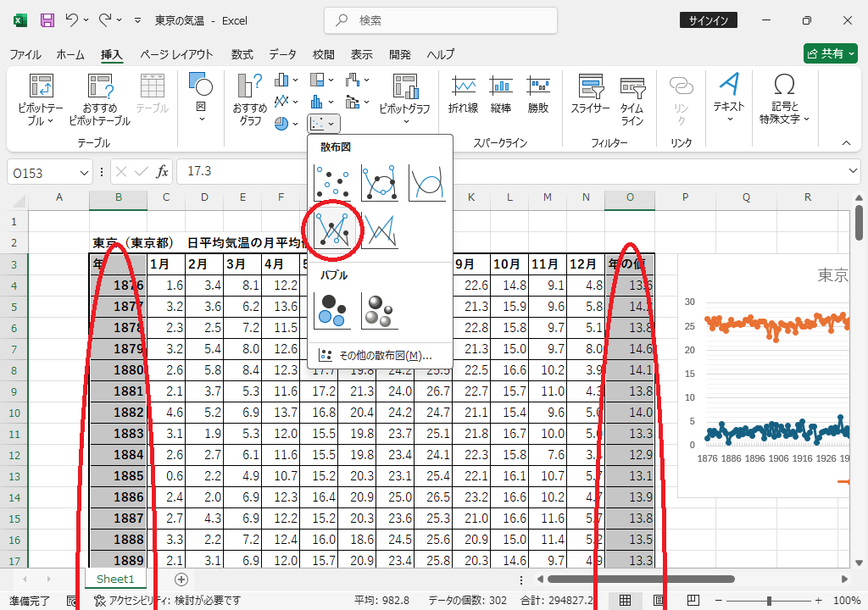Click the サインイン button
The width and height of the screenshot is (868, 610).
pos(708,20)
